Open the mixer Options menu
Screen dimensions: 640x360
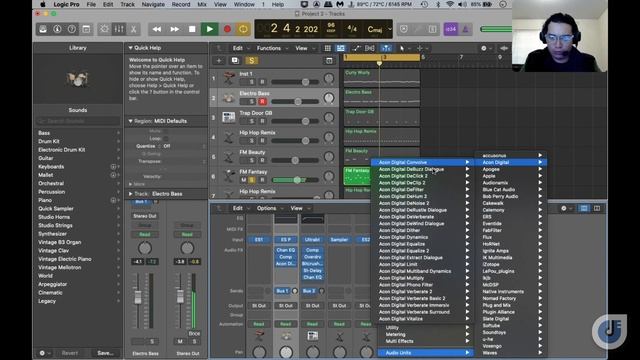(x=269, y=208)
